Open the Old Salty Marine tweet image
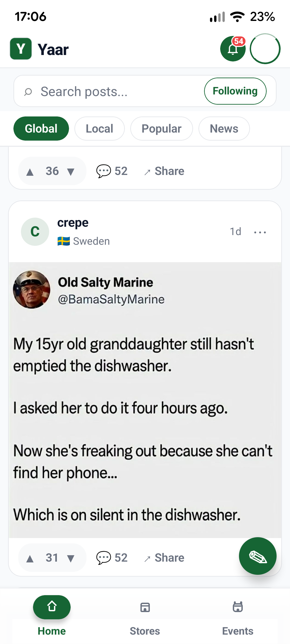Image resolution: width=290 pixels, height=644 pixels. [145, 400]
